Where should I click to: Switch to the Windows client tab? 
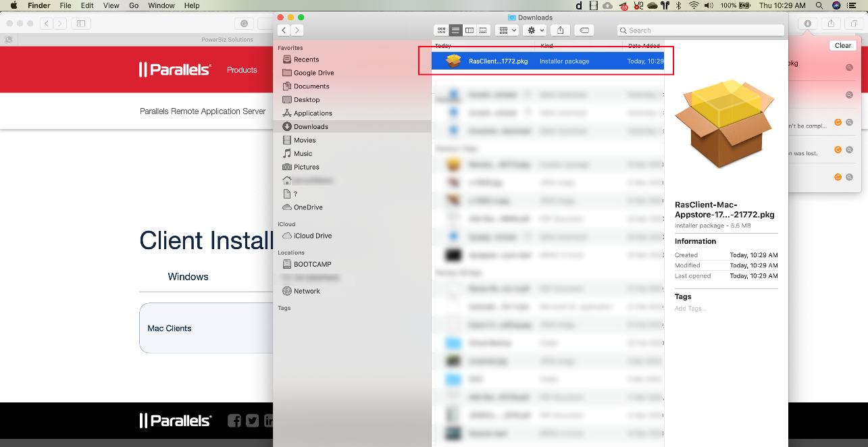pyautogui.click(x=188, y=277)
